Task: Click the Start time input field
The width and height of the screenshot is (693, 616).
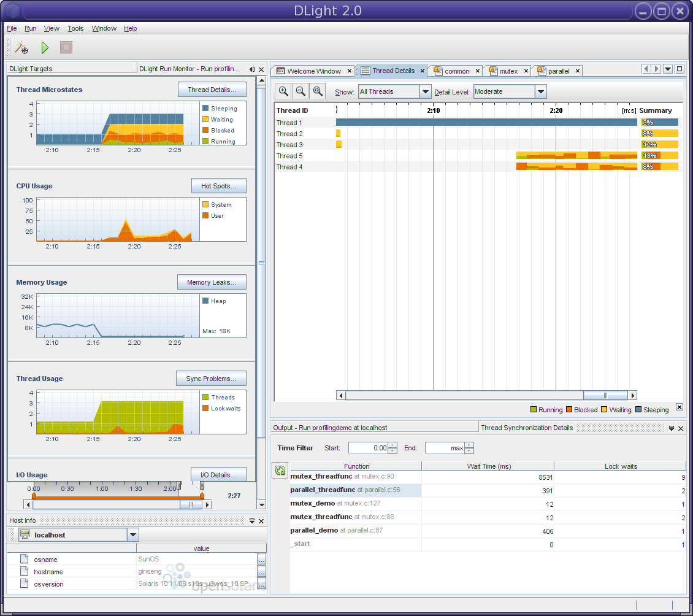Action: [368, 448]
